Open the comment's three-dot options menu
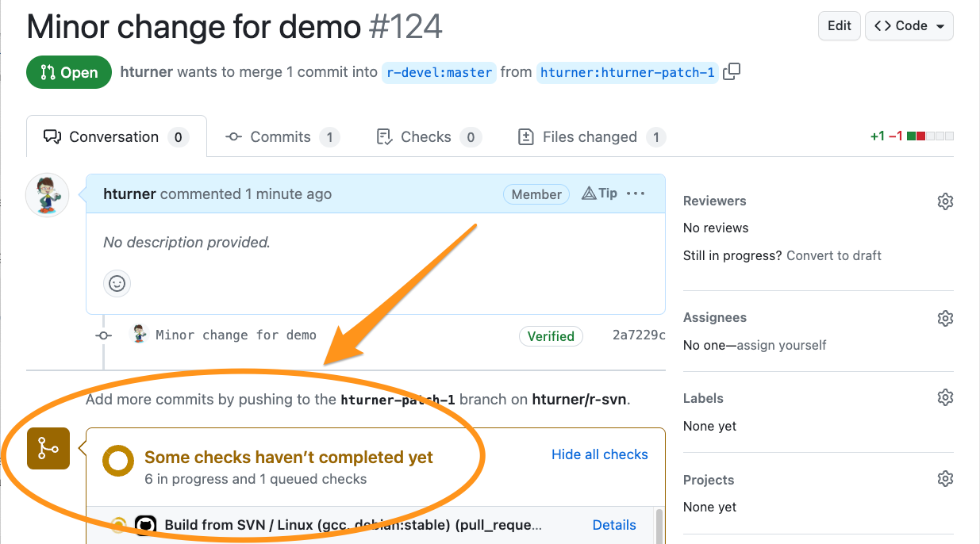This screenshot has width=980, height=544. tap(636, 193)
